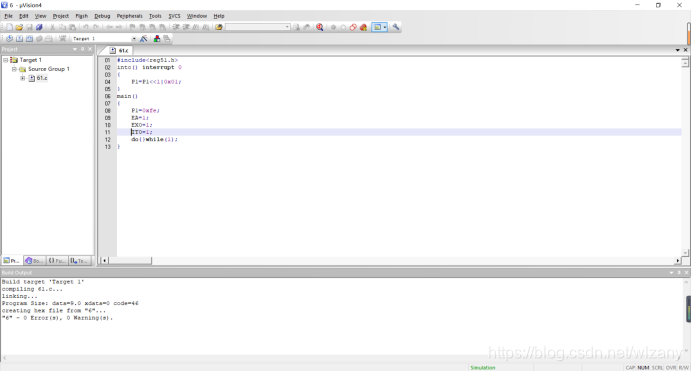Screen dimensions: 692x371
Task: Click the Navigate Forwards arrow icon
Action: click(119, 27)
